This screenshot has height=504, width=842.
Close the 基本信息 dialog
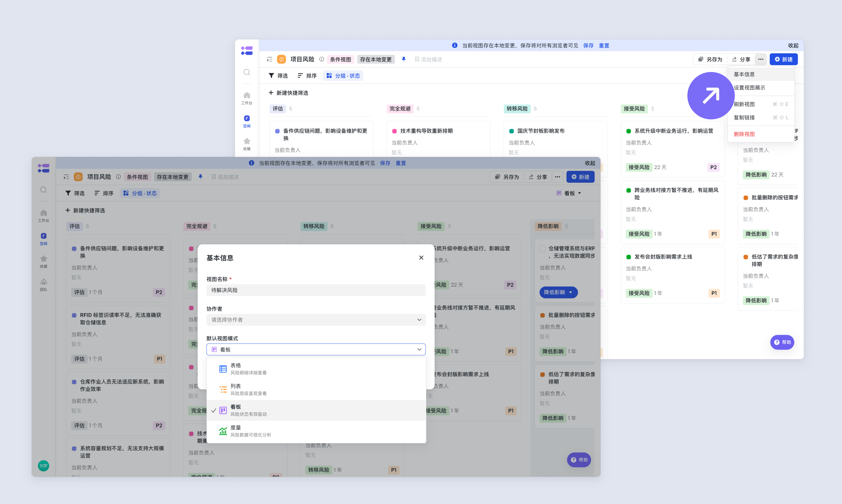point(421,258)
